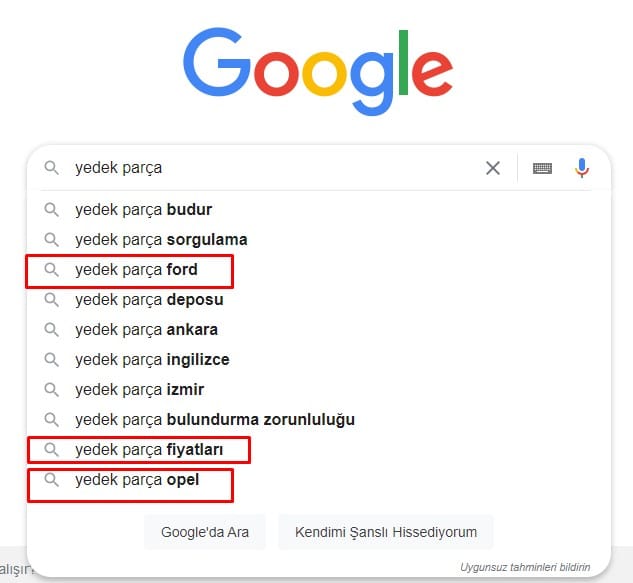Click magnifier icon beside 'yedek parça ford'
633x583 pixels.
point(52,270)
